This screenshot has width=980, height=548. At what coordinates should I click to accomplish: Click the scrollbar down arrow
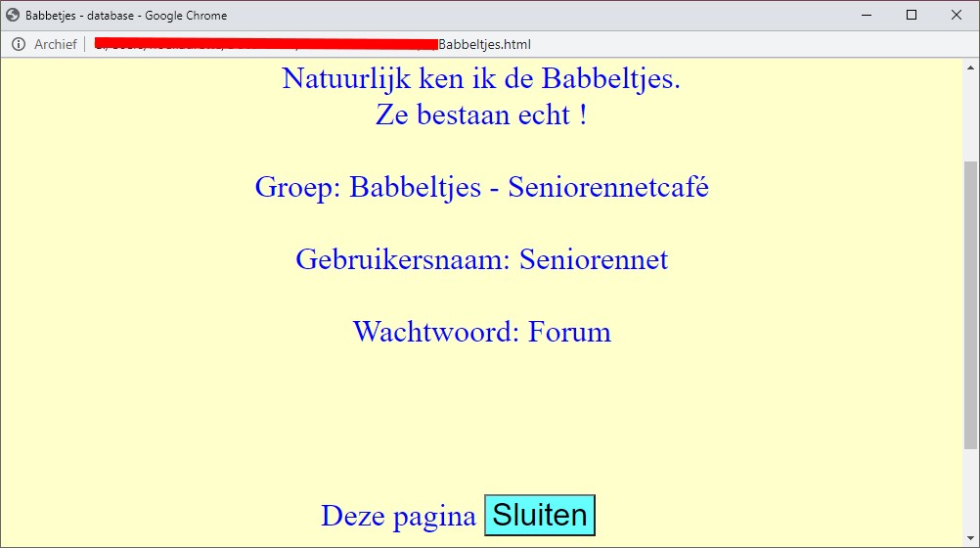coord(970,538)
